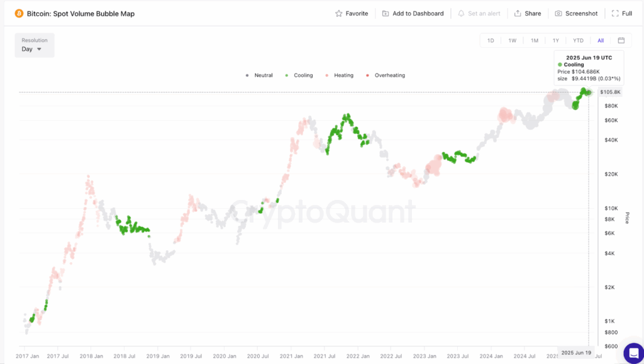Viewport: 644px width, 364px height.
Task: Select the 1M time range
Action: tap(534, 41)
